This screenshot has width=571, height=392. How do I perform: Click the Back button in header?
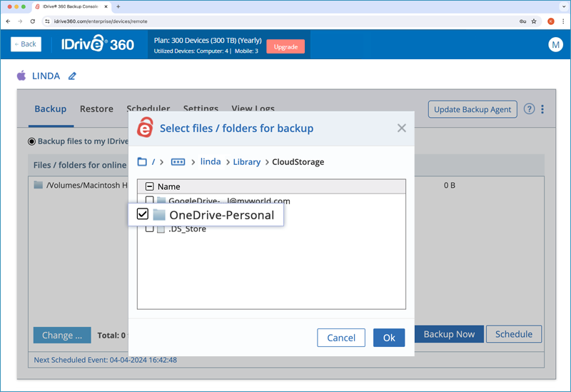click(26, 44)
